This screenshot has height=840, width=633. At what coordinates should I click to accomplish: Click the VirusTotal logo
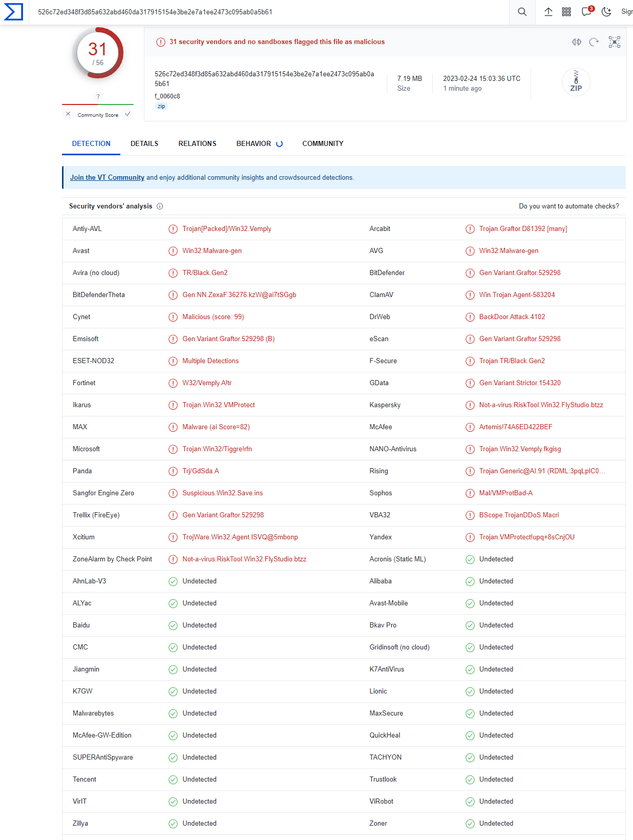13,12
